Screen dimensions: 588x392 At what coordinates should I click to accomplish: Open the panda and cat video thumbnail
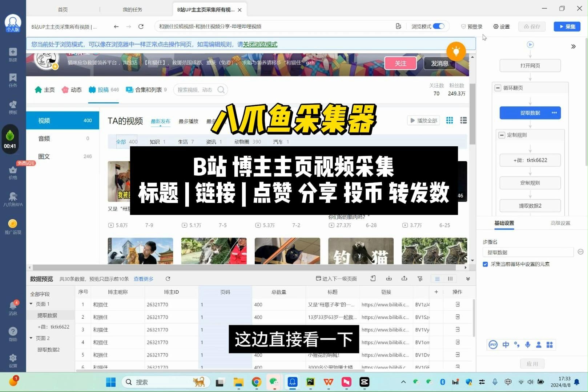(140, 251)
